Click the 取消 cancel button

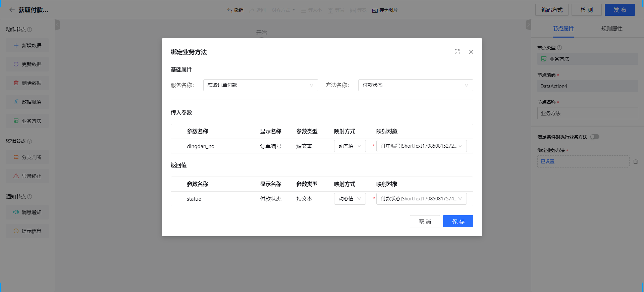pos(425,222)
